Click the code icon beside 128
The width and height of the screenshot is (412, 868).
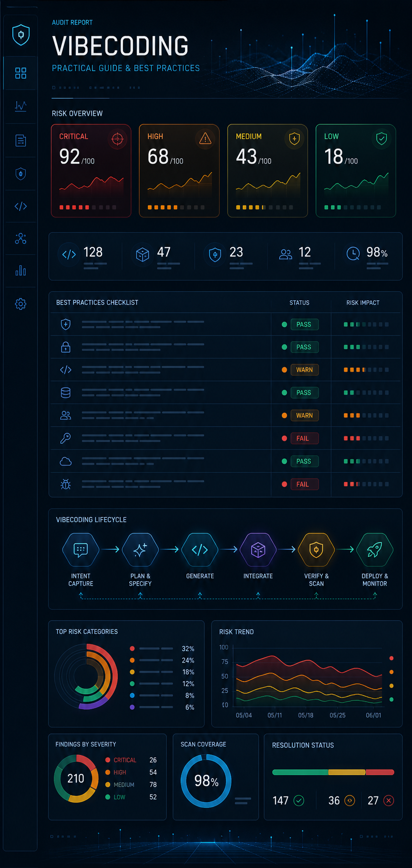(69, 255)
